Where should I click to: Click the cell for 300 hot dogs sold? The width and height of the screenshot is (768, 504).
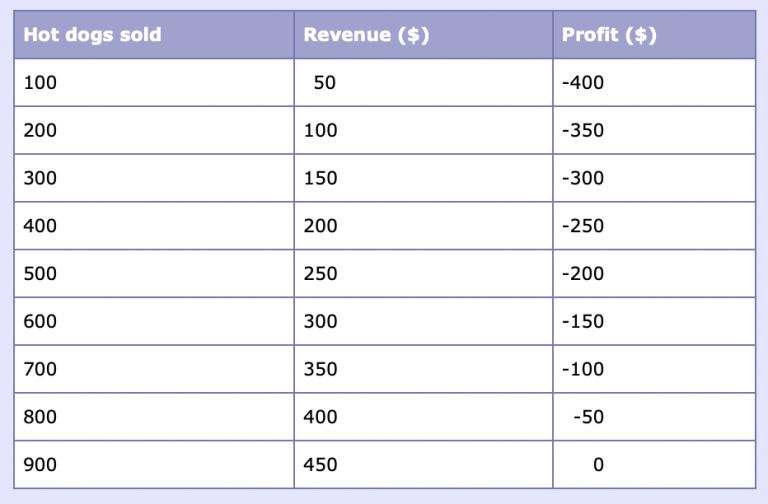pos(41,179)
